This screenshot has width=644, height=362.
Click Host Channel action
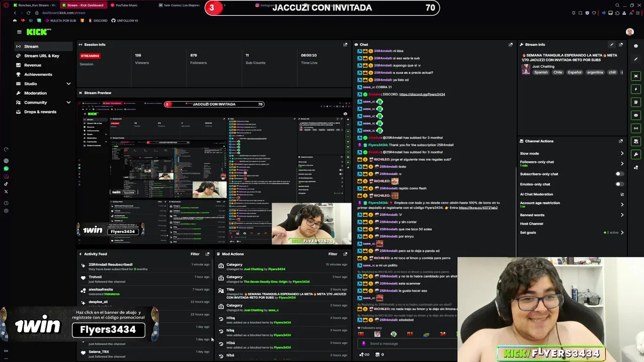coord(531,224)
